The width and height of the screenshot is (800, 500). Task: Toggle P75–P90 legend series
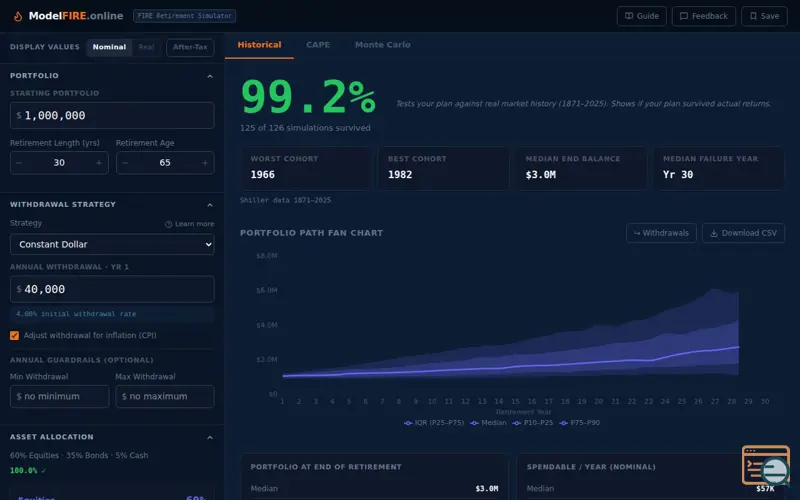point(580,423)
